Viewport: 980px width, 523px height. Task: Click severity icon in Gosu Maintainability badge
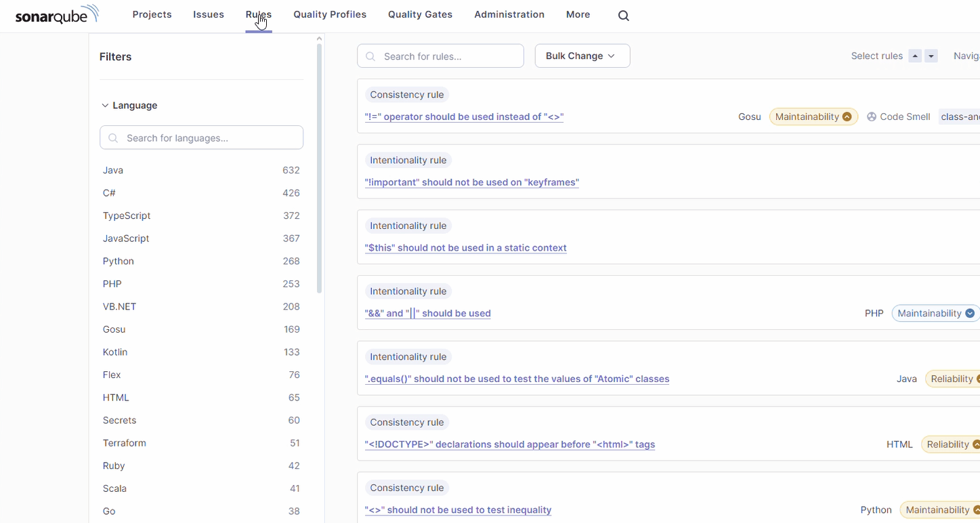(x=847, y=117)
